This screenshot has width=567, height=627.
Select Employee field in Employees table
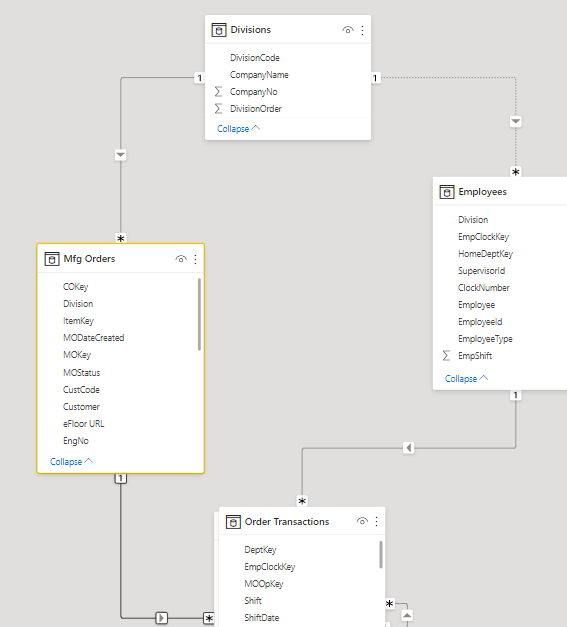(476, 305)
